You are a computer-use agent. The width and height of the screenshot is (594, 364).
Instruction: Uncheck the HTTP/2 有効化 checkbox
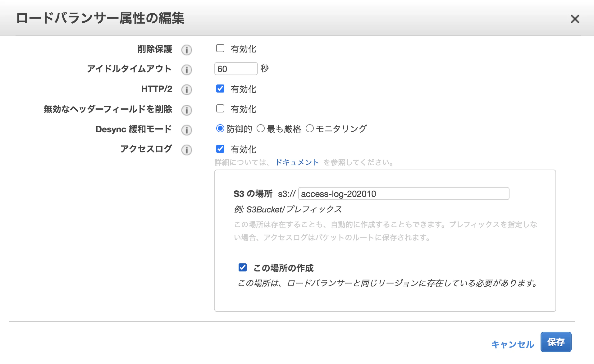[x=220, y=89]
